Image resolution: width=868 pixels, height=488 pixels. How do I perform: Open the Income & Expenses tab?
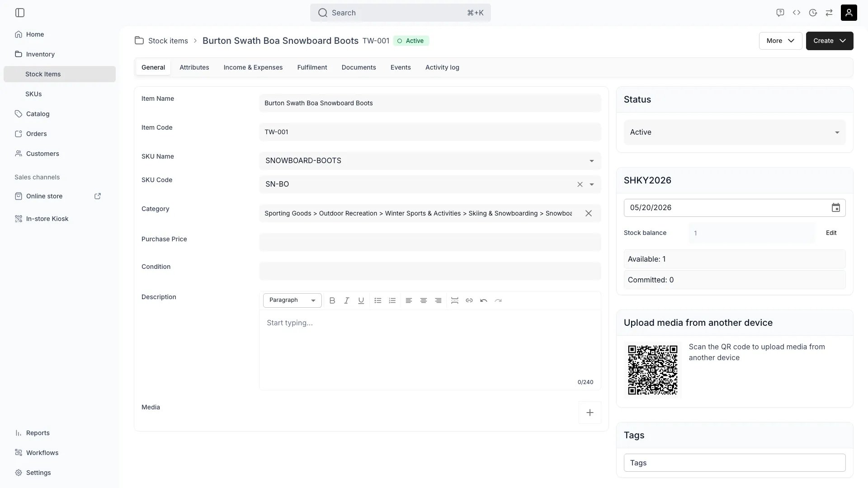coord(253,67)
